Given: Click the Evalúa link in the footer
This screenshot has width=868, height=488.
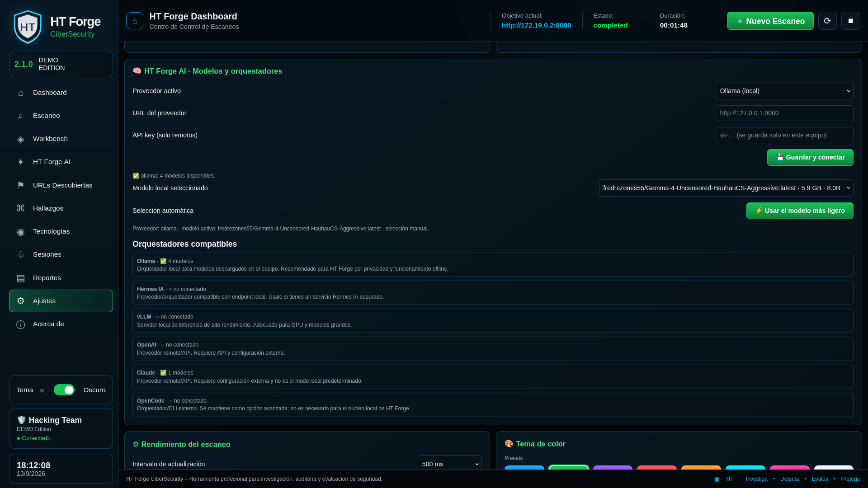Looking at the screenshot, I should coord(820,479).
